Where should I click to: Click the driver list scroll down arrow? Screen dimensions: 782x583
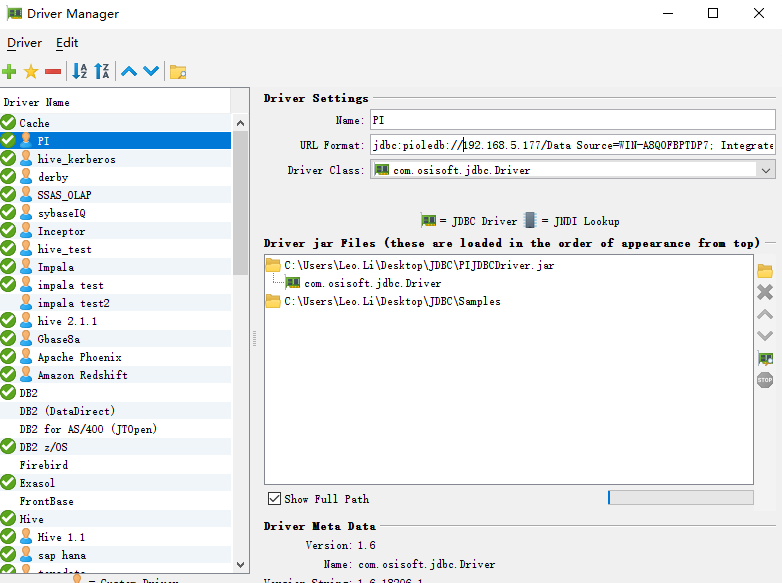240,565
